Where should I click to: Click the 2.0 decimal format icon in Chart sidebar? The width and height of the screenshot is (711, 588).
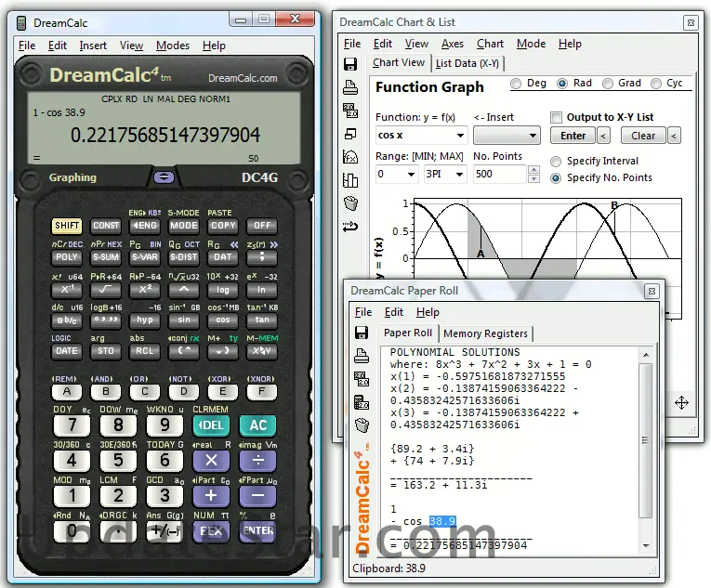[350, 111]
